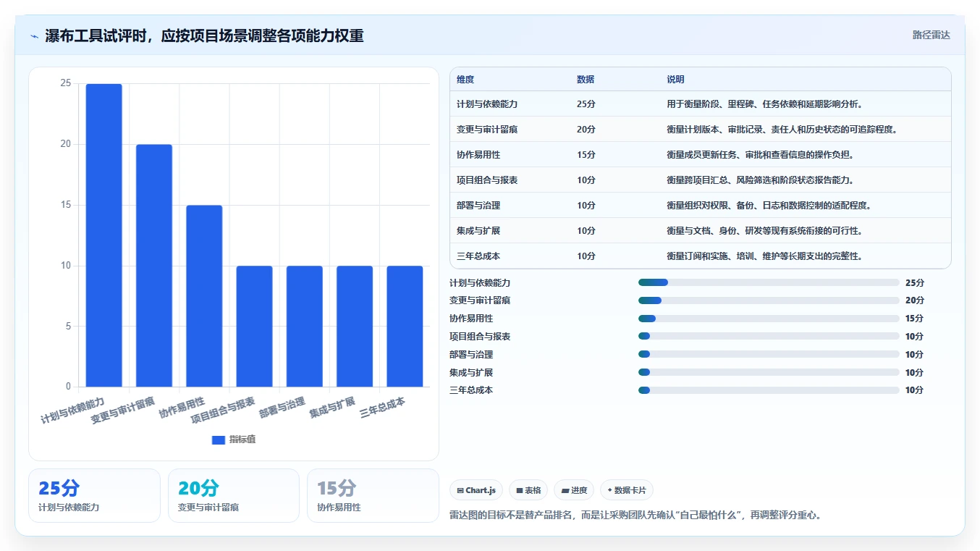Click the 项目组合与报表 bar in the chart
The image size is (980, 551).
point(255,327)
